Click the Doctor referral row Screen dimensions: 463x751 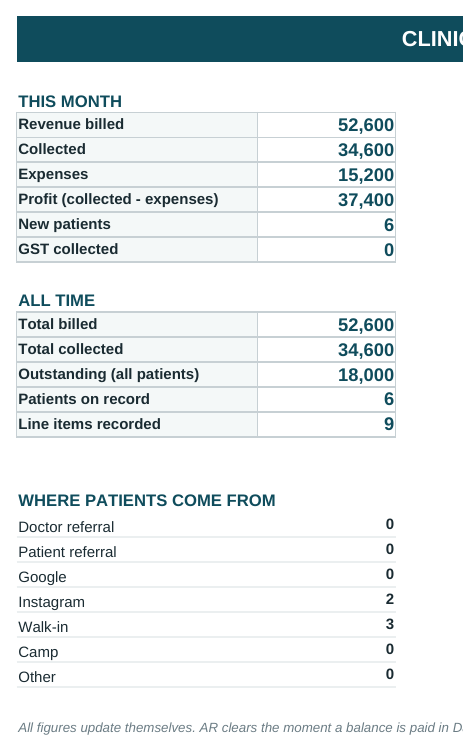point(206,525)
